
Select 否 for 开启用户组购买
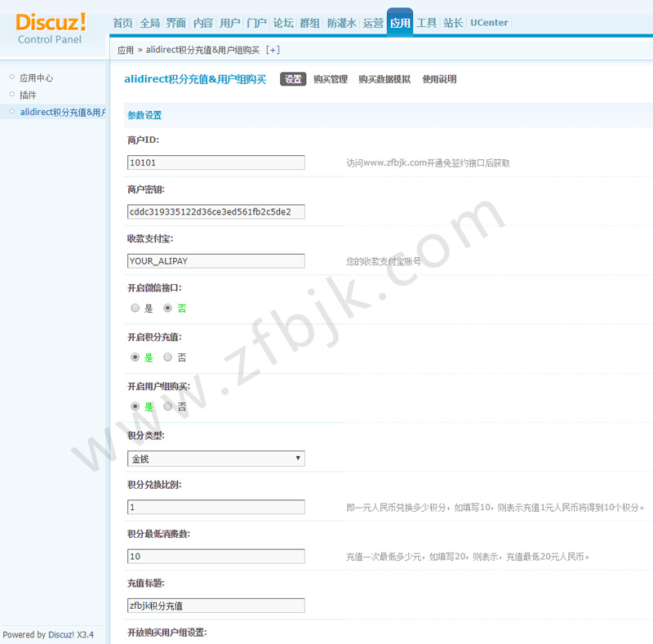coord(167,406)
